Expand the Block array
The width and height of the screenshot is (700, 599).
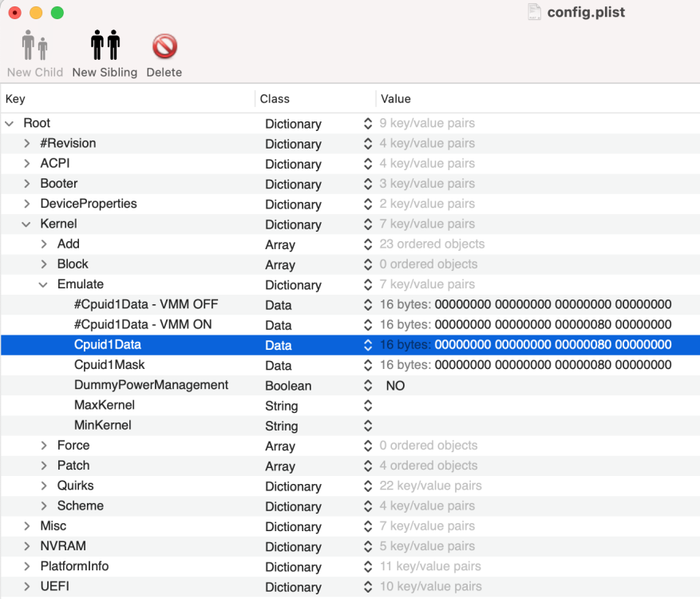pyautogui.click(x=44, y=264)
